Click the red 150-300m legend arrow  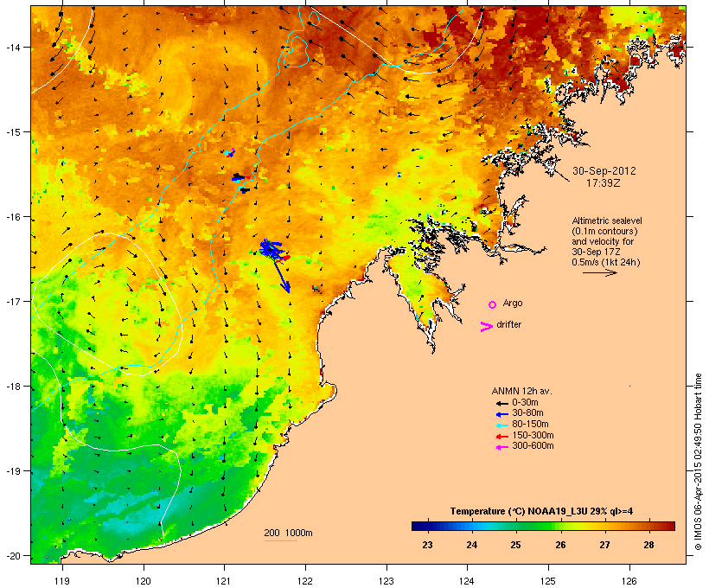501,437
